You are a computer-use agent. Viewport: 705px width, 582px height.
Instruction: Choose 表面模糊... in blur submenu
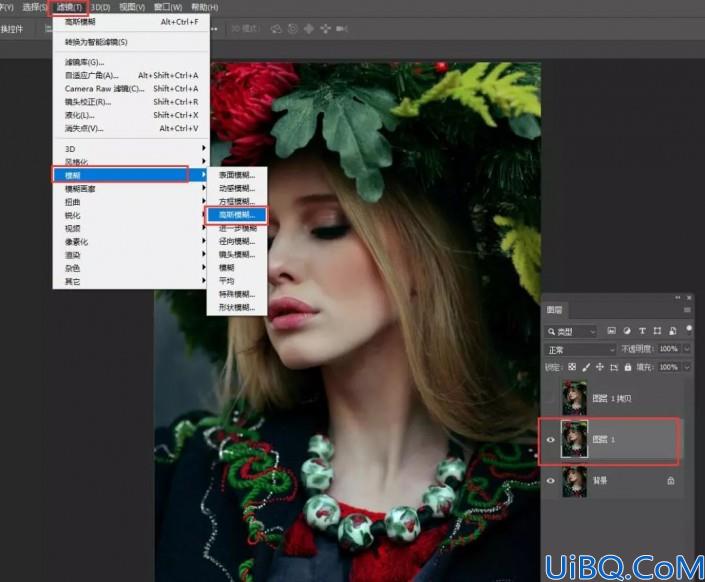237,175
